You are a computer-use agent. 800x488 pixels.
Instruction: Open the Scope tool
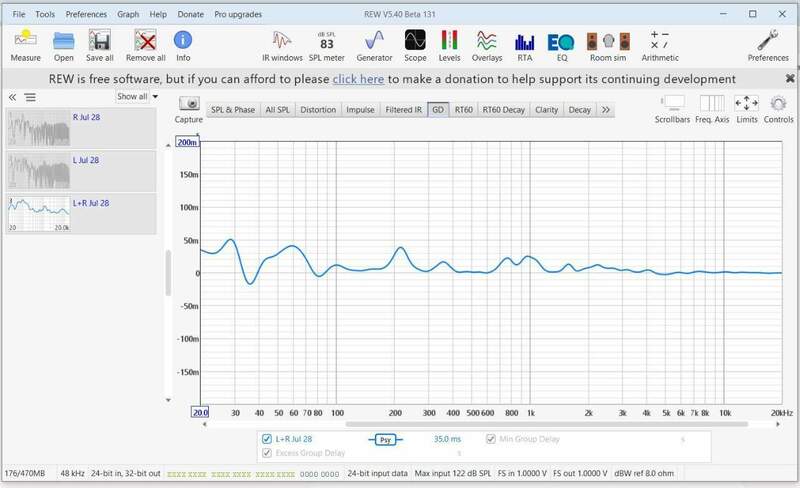(415, 45)
